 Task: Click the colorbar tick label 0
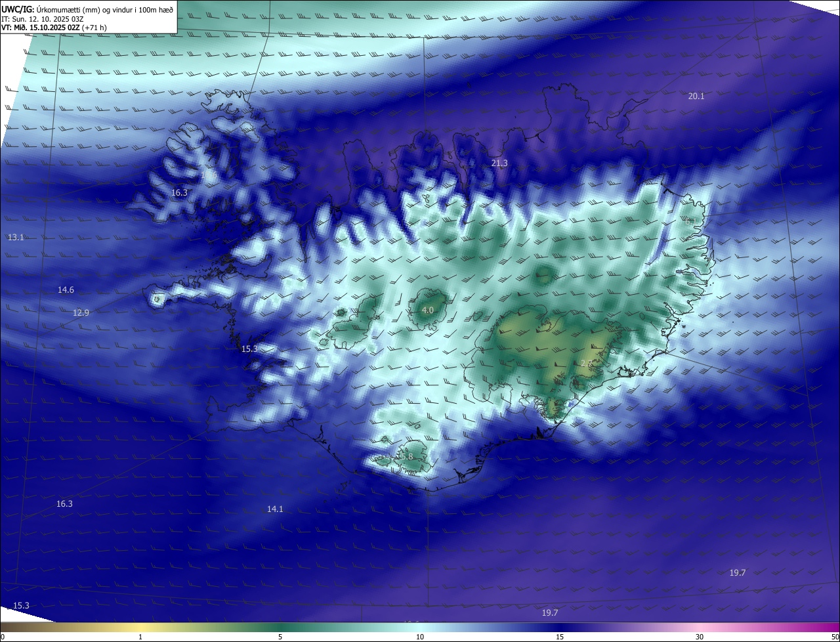tap(3, 637)
